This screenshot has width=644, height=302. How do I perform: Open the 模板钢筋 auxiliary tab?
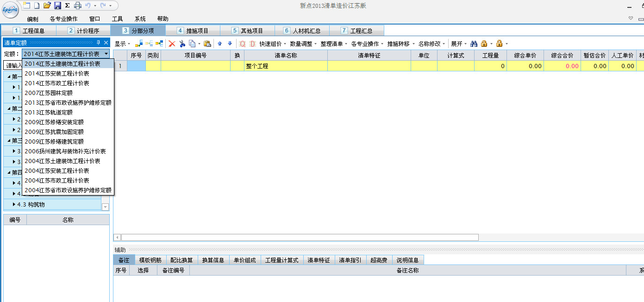coord(150,260)
